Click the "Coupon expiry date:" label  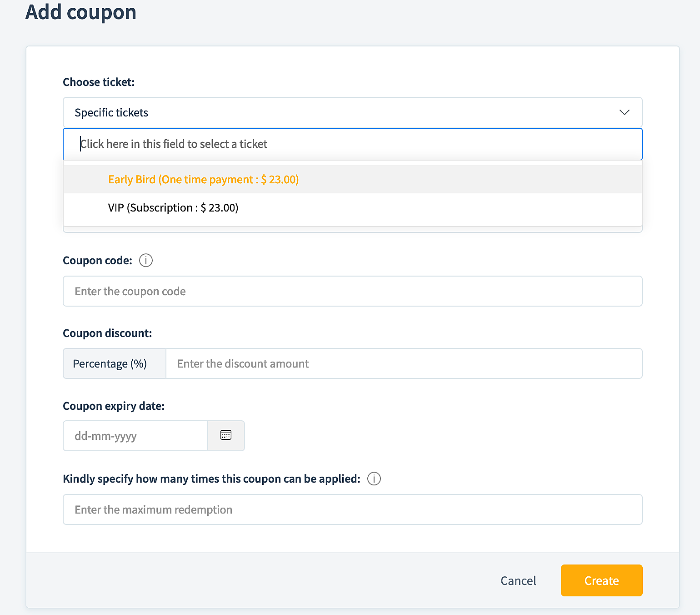tap(114, 406)
